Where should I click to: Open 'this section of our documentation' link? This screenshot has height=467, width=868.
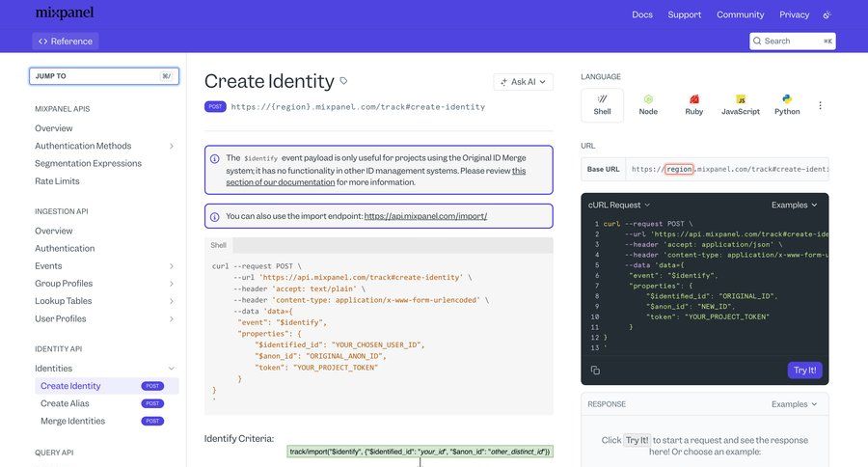(376, 177)
